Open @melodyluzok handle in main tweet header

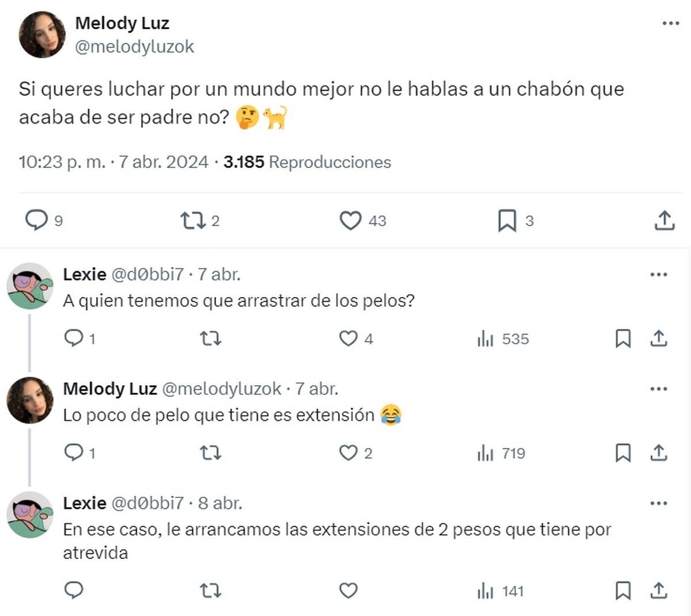[x=135, y=47]
